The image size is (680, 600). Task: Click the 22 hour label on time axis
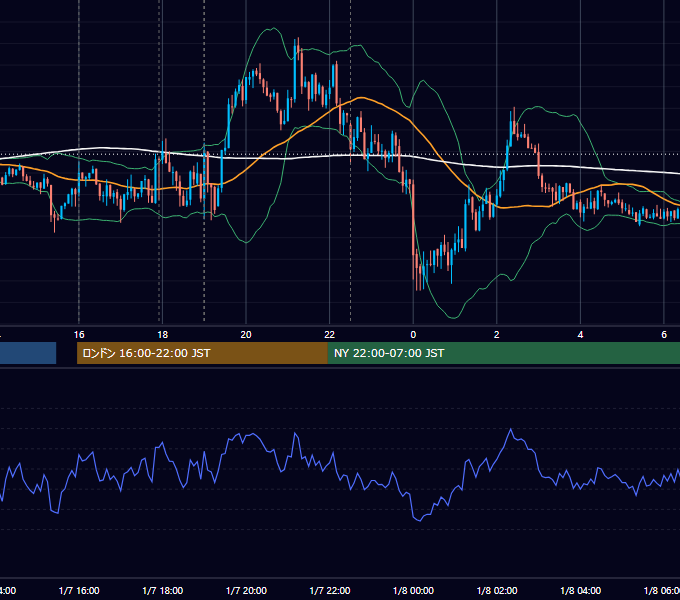(330, 335)
